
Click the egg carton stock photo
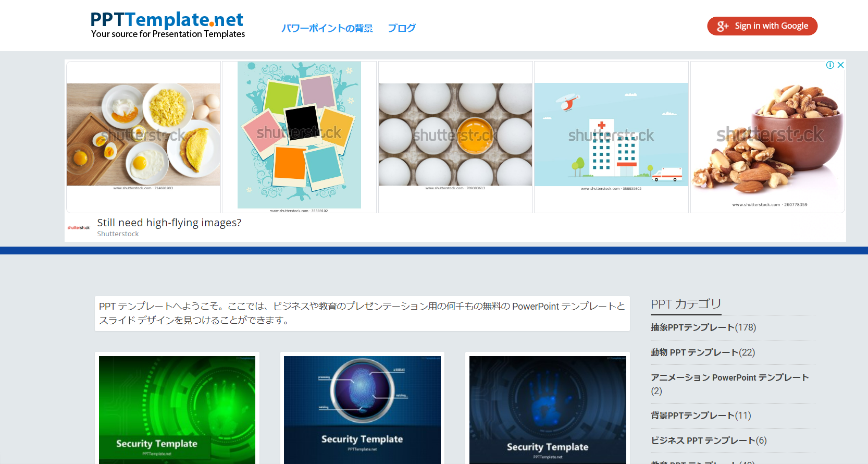(455, 136)
